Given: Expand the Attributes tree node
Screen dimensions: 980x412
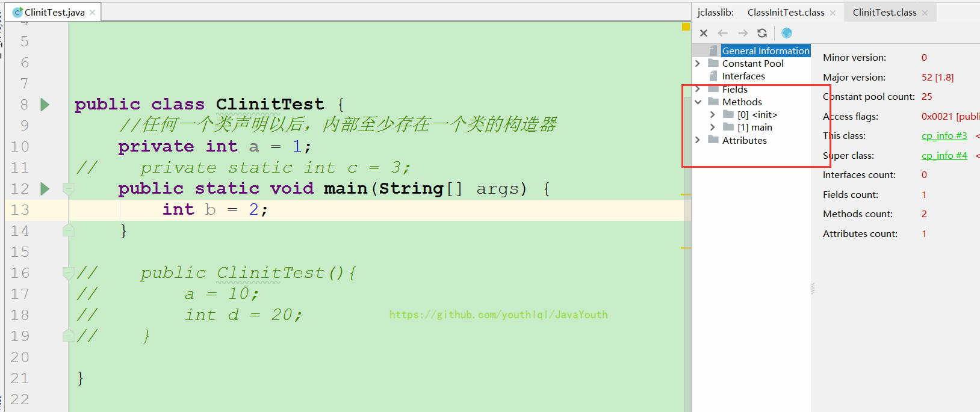Looking at the screenshot, I should click(x=698, y=140).
